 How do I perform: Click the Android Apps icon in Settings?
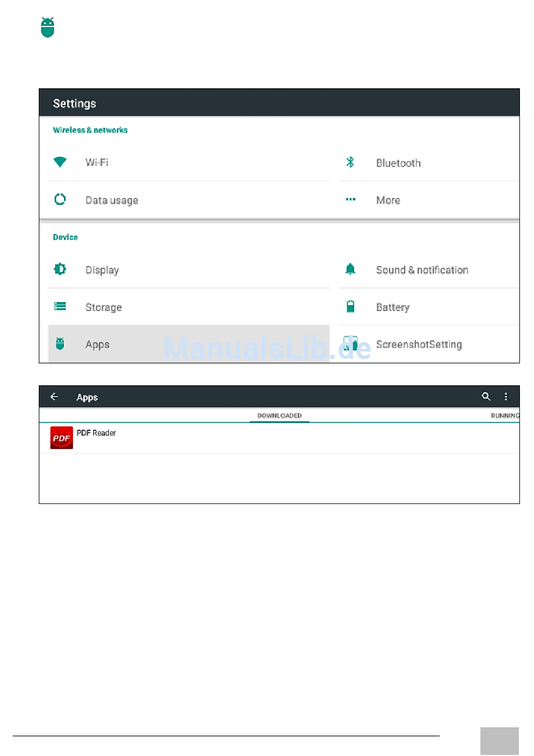[x=60, y=344]
